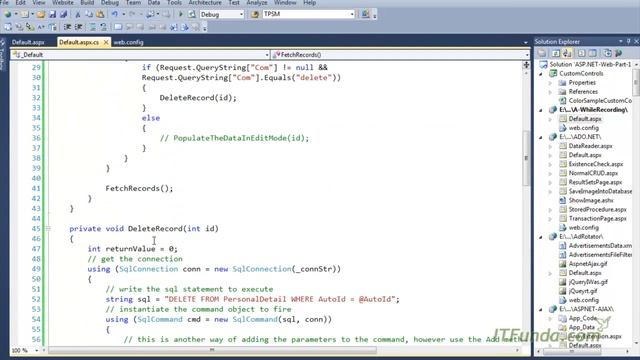Click the Paste clipboard icon
Screen dimensions: 640x360
point(100,14)
